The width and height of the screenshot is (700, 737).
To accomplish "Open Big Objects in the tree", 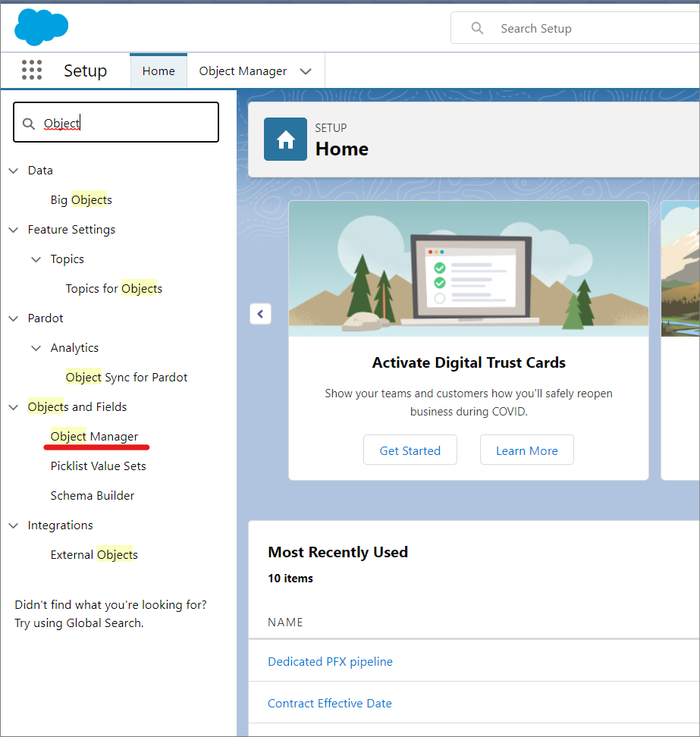I will [x=81, y=199].
